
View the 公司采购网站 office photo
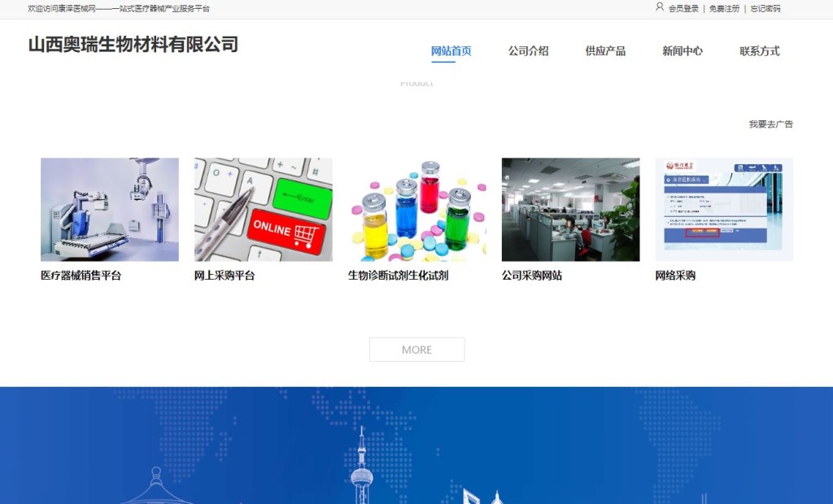569,209
